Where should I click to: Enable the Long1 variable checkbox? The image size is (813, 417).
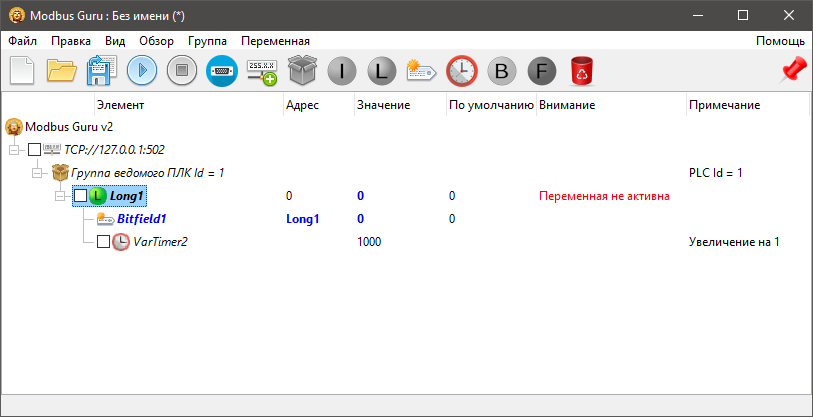(x=81, y=195)
